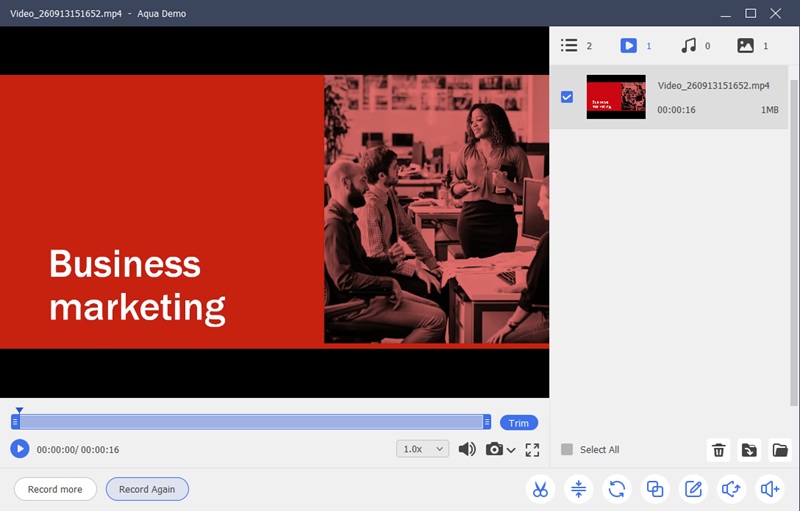Switch to the video recordings tab
The image size is (800, 511).
[x=636, y=45]
